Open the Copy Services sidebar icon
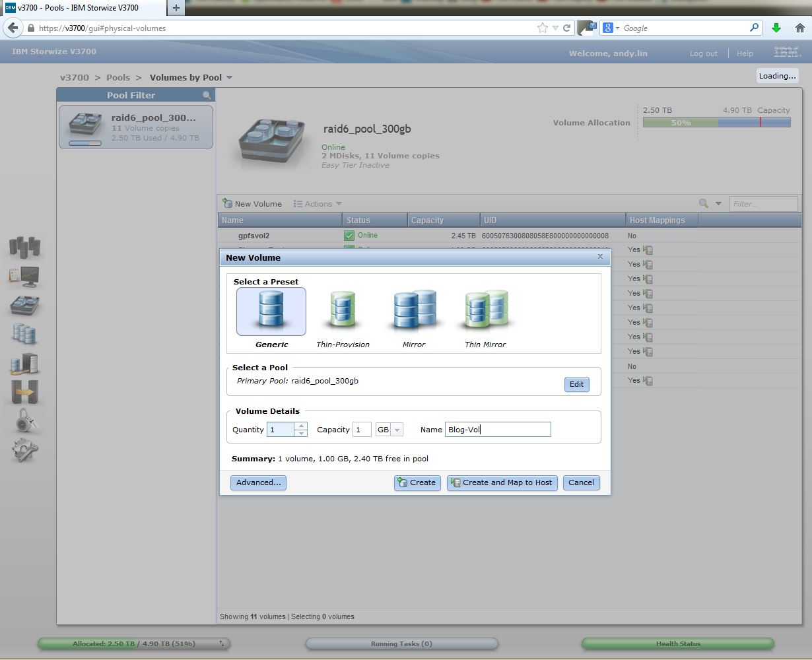The height and width of the screenshot is (660, 812). (x=24, y=392)
